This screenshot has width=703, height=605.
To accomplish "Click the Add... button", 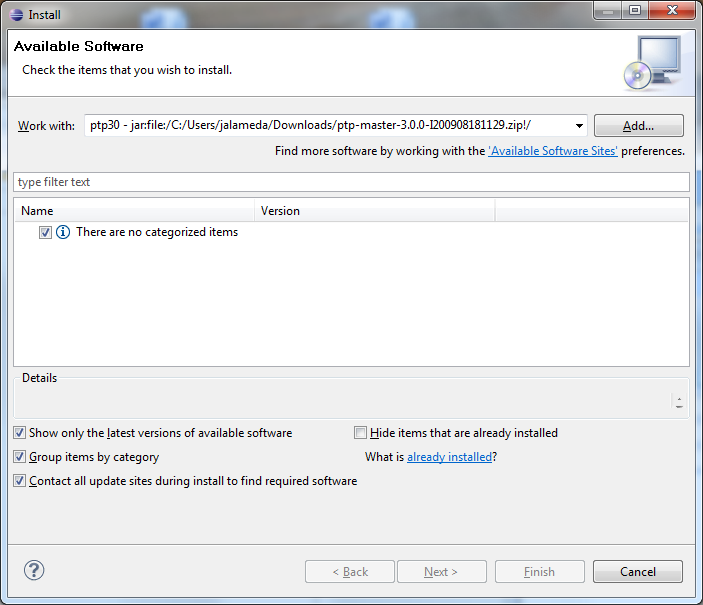I will click(x=638, y=126).
